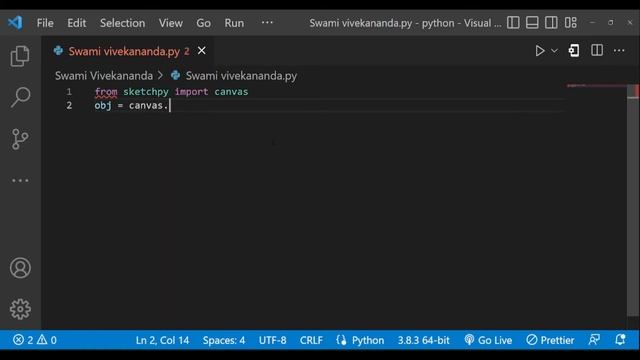Start Go Live server
640x360 pixels.
click(488, 340)
